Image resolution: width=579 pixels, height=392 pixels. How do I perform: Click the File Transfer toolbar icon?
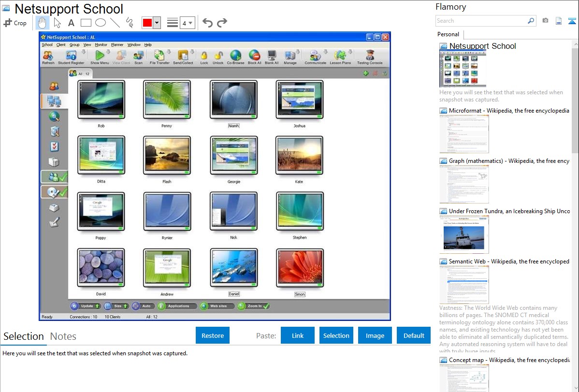[x=159, y=57]
